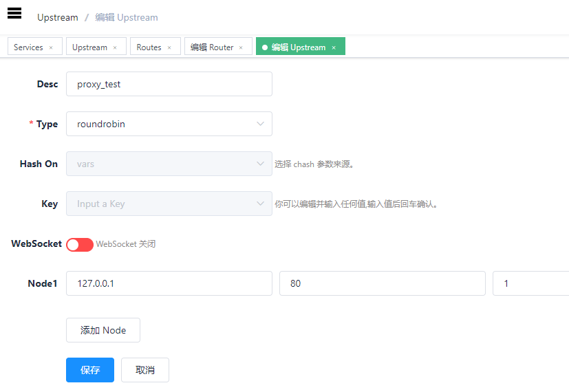This screenshot has width=569, height=392.
Task: Enable the WebSocket switch
Action: pos(80,245)
